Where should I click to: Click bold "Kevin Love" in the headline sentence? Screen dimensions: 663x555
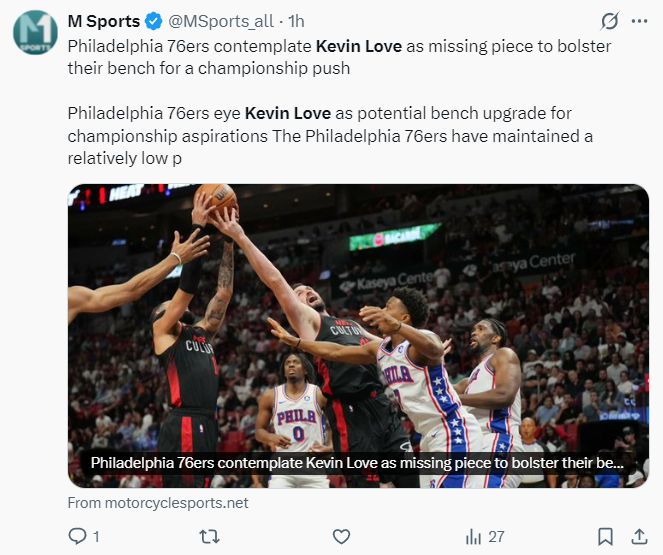point(358,46)
